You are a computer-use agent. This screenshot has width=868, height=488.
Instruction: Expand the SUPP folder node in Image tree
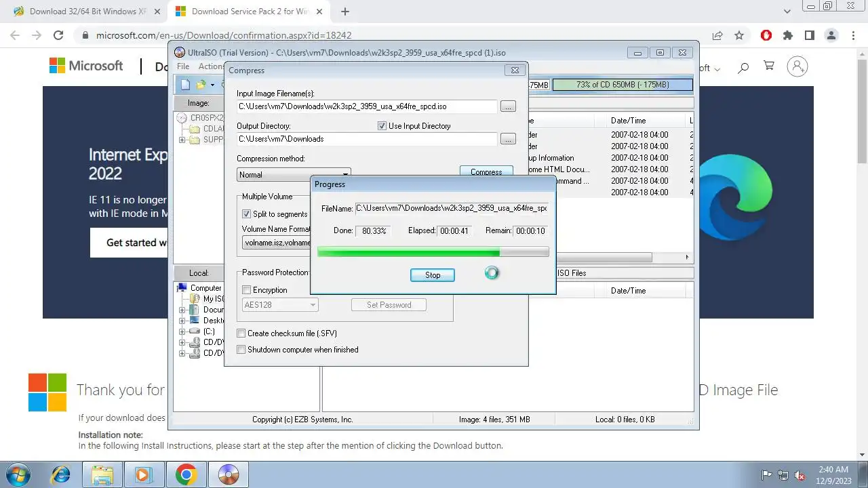click(x=182, y=140)
